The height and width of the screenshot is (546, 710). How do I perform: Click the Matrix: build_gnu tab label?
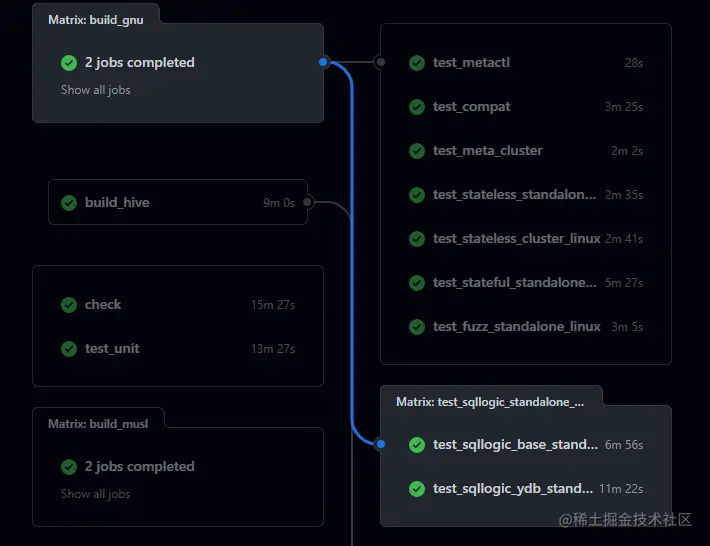click(x=96, y=20)
